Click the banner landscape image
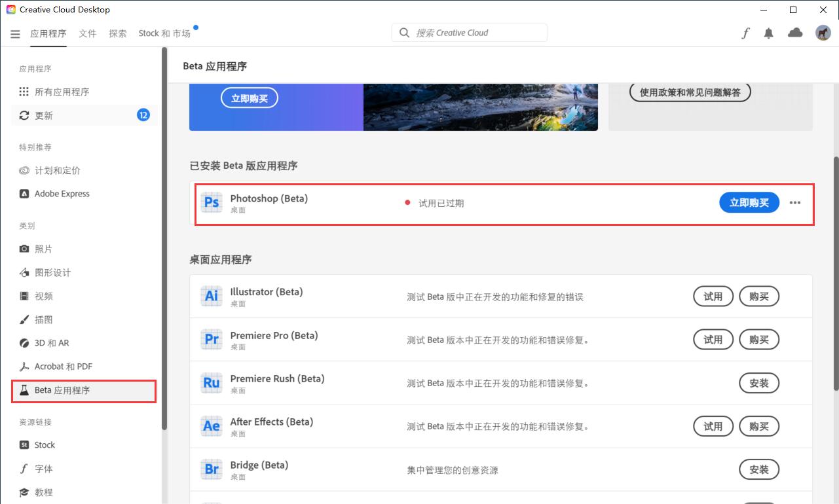Viewport: 839px width, 504px height. [481, 107]
